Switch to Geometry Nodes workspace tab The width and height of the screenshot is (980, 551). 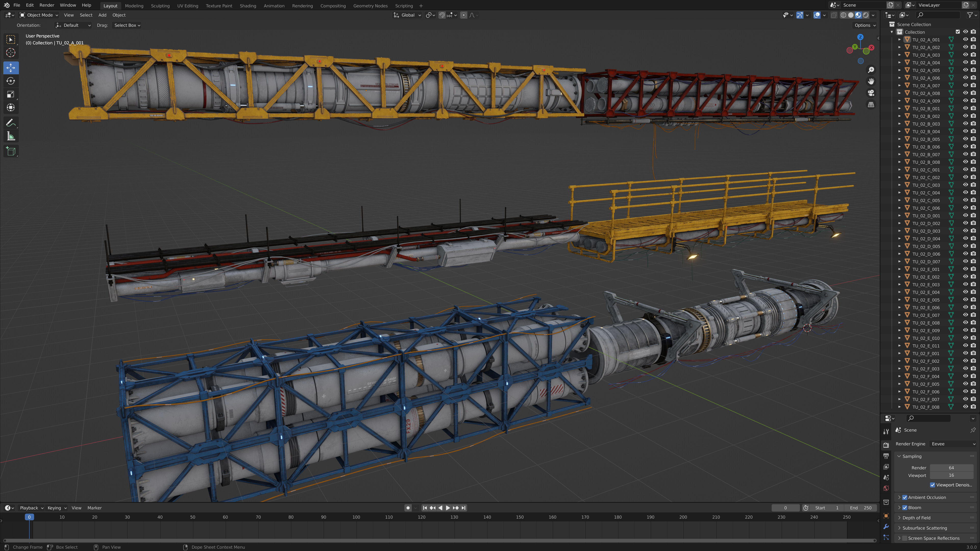(370, 6)
